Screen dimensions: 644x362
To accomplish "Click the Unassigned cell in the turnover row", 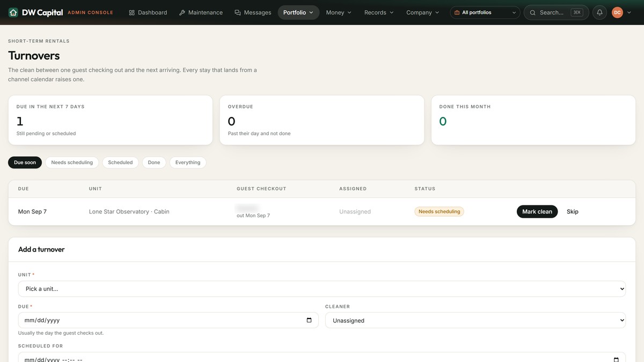I will (x=355, y=211).
